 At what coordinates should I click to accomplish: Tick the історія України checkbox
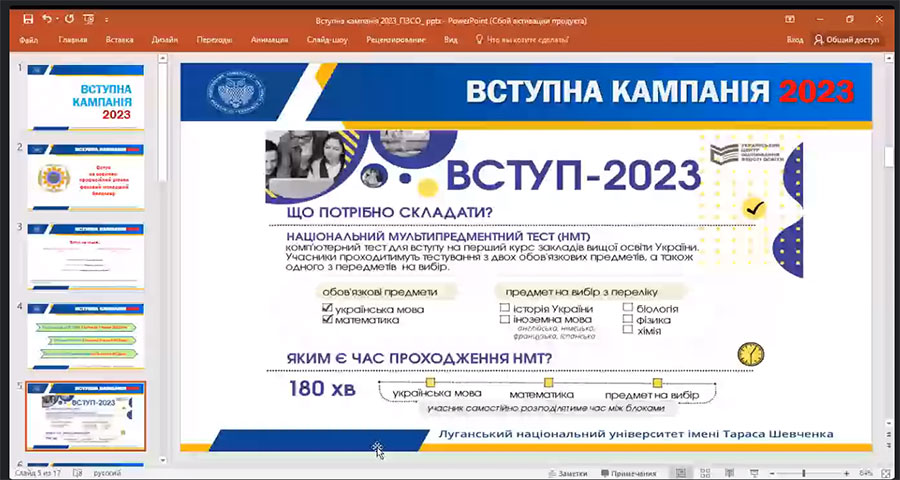click(x=505, y=308)
